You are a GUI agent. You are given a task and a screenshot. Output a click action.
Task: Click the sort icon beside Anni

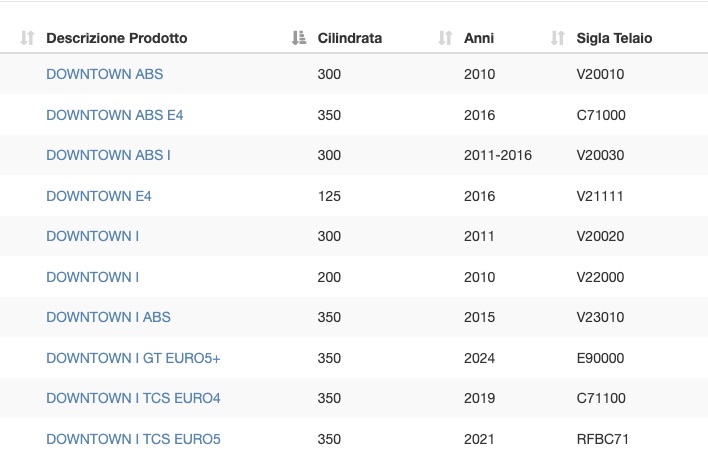445,38
